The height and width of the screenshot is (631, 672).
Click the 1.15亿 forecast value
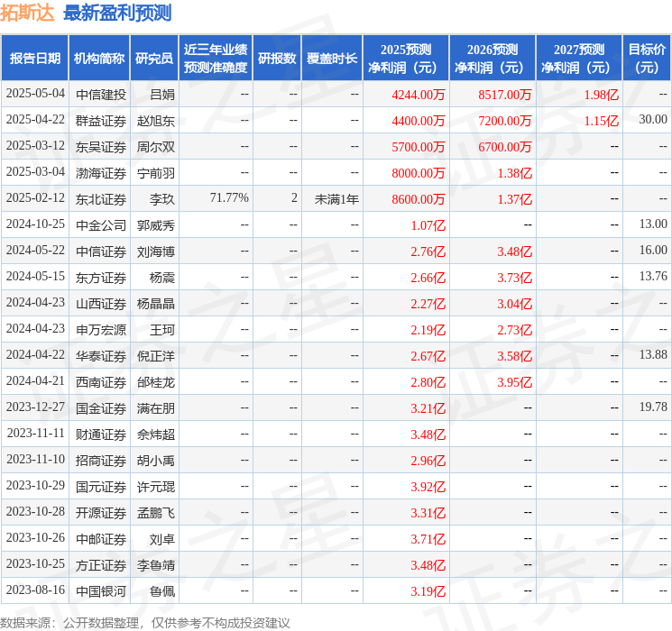click(x=602, y=121)
